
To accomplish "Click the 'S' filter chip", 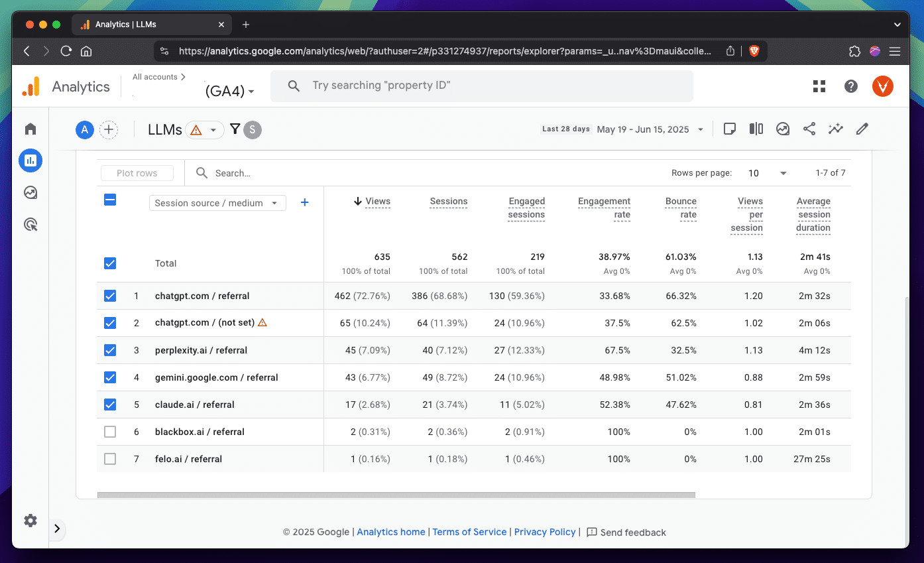I will point(253,130).
